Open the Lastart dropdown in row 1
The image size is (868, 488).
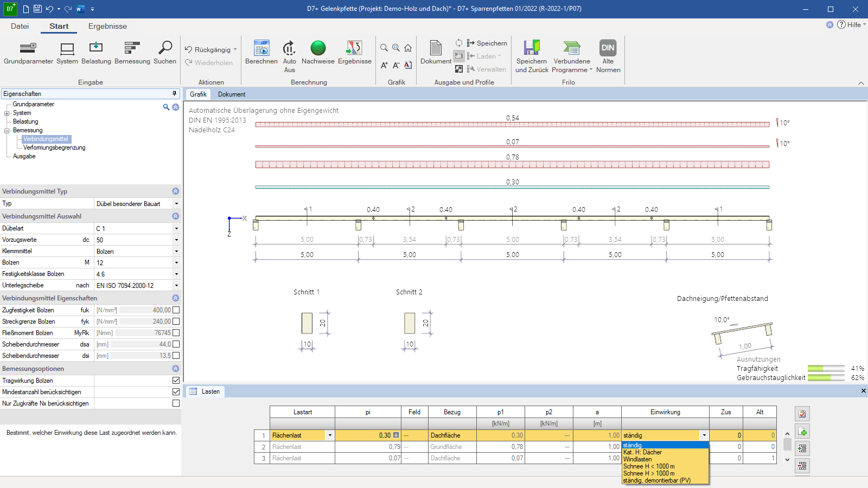329,435
